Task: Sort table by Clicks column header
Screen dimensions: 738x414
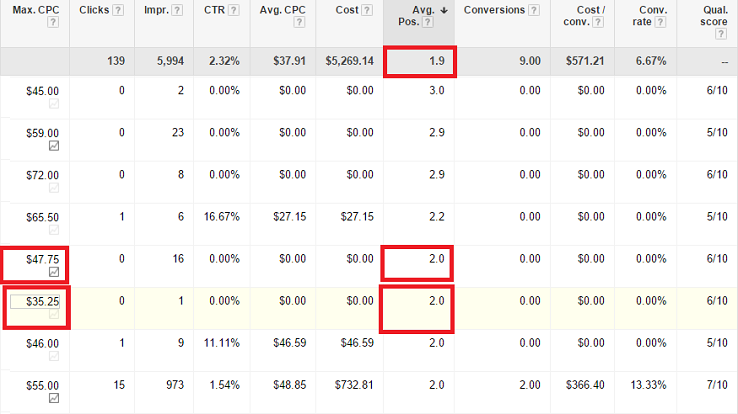Action: tap(92, 11)
